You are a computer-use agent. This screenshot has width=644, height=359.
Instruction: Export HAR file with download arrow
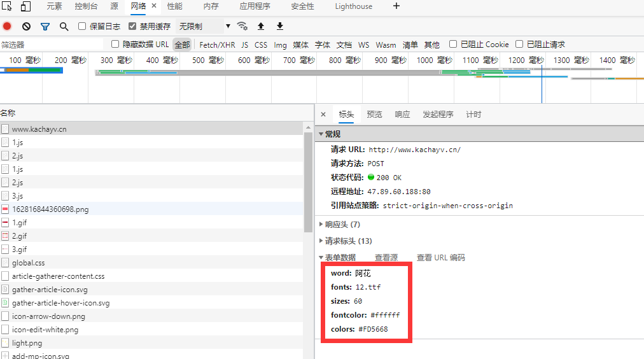click(280, 26)
